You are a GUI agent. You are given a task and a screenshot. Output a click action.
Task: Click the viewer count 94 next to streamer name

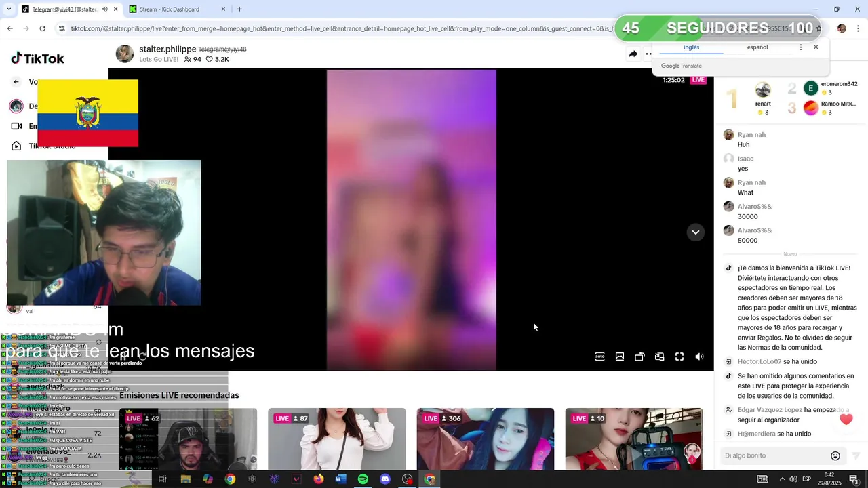point(193,60)
